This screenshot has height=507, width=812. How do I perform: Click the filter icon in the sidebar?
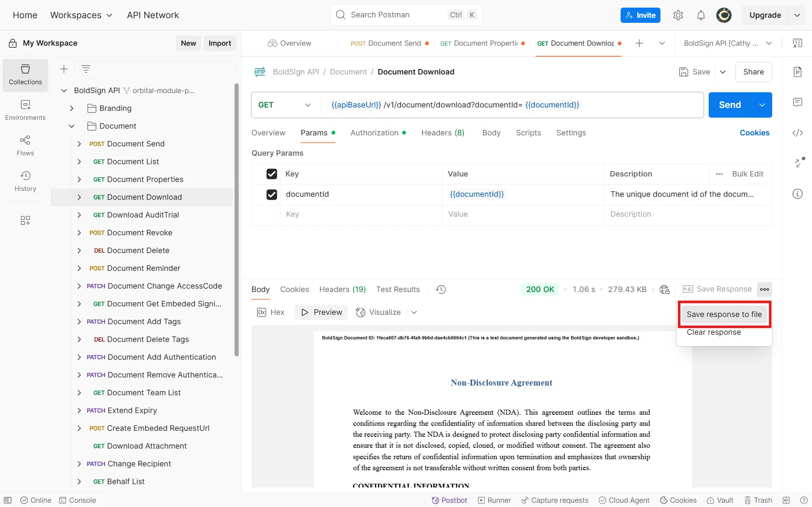point(86,69)
